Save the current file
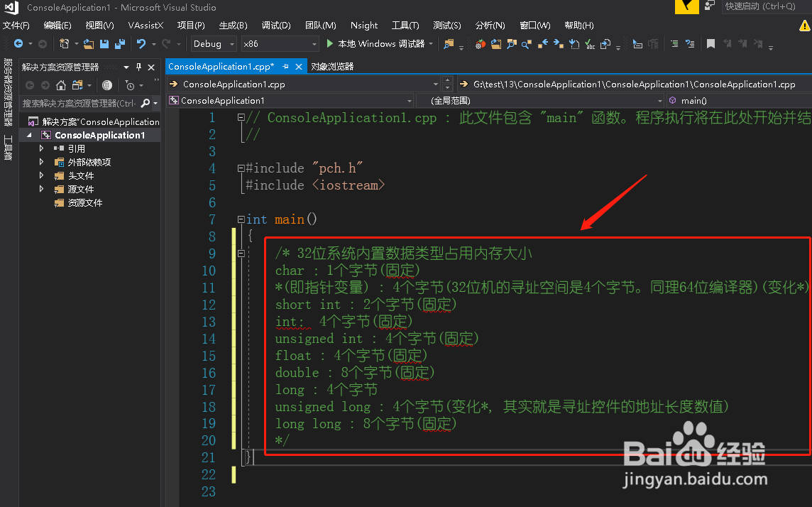The image size is (812, 507). [104, 44]
